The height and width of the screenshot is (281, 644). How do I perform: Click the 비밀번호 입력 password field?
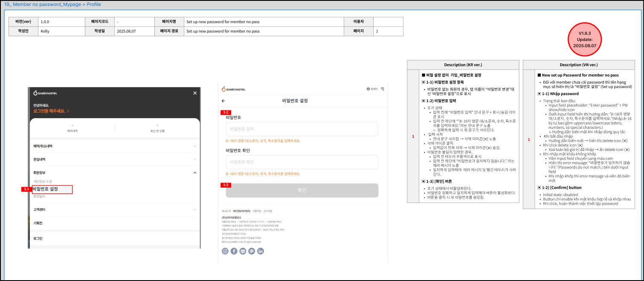[302, 129]
